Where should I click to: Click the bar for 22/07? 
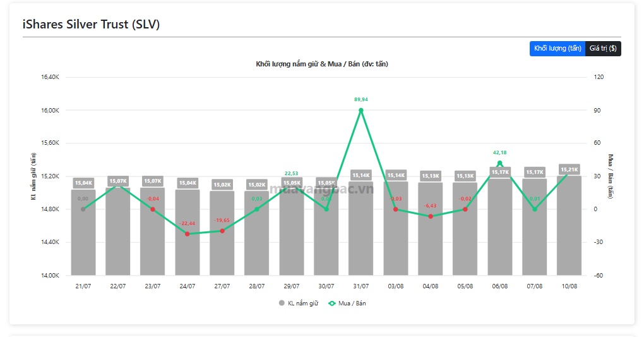118,231
